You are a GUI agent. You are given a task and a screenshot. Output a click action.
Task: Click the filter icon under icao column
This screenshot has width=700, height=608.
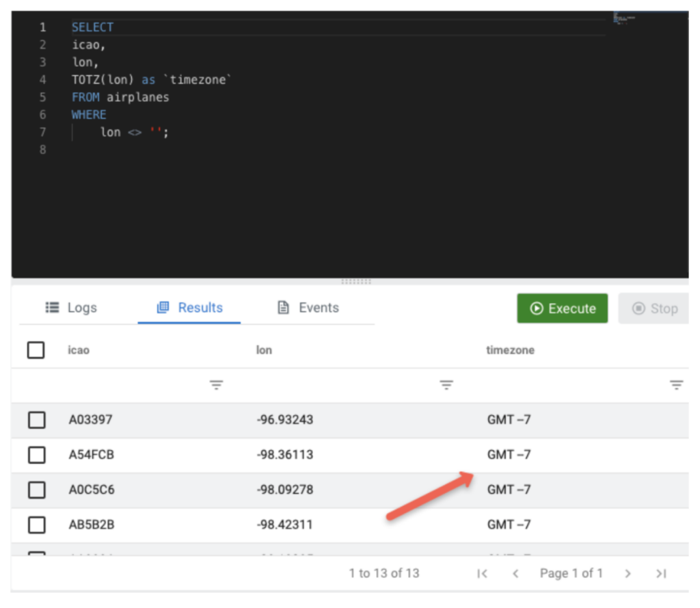(216, 386)
